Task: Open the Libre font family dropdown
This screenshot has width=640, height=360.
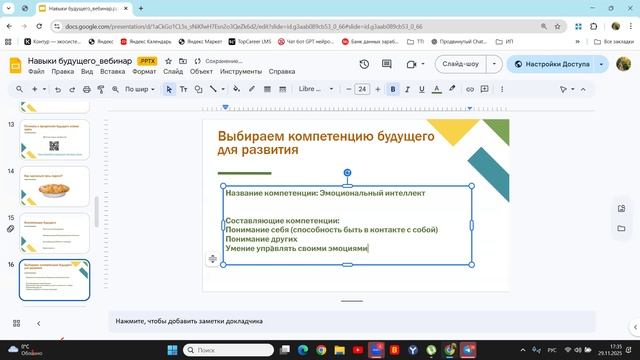Action: pyautogui.click(x=316, y=89)
